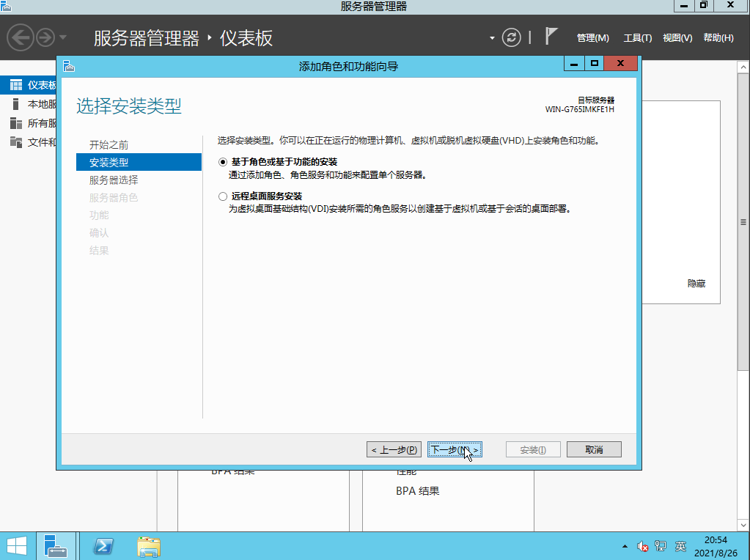Minimize the wizard dialog window
The width and height of the screenshot is (750, 560).
coord(574,64)
